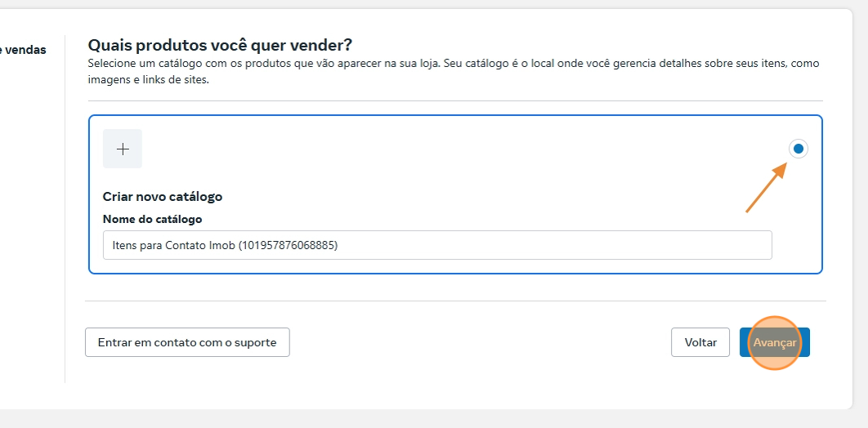Viewport: 868px width, 428px height.
Task: Select the Criar novo catálogo radio button
Action: 799,149
